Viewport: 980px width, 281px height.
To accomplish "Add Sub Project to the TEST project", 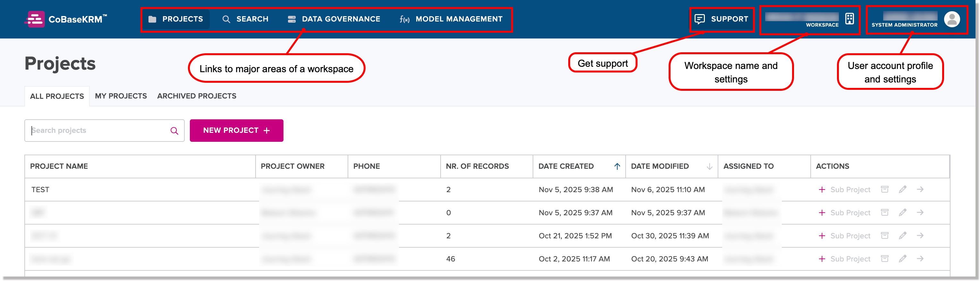I will [x=844, y=189].
